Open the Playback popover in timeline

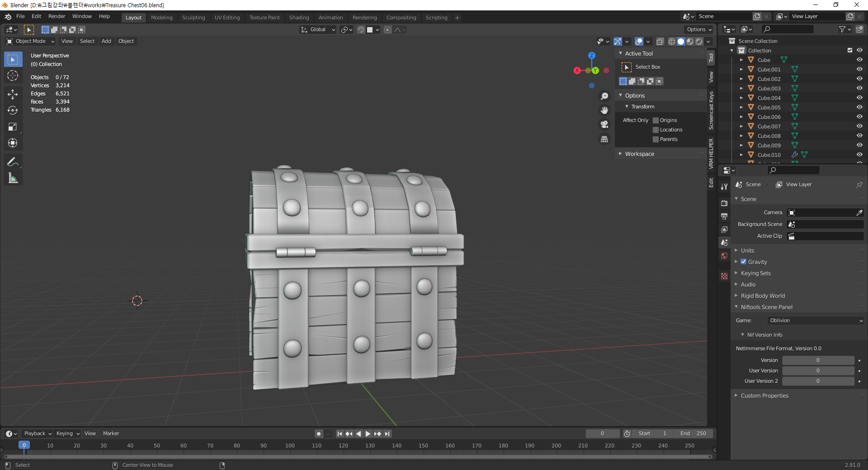tap(38, 433)
